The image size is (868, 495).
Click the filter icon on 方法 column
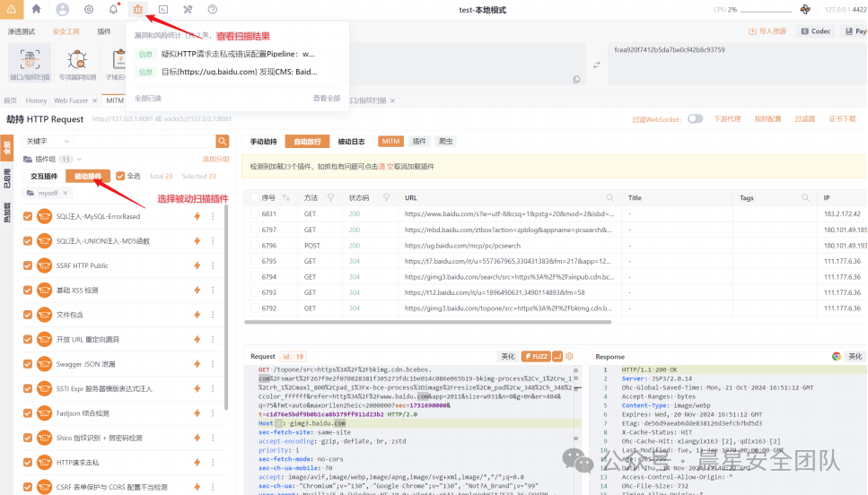(330, 197)
